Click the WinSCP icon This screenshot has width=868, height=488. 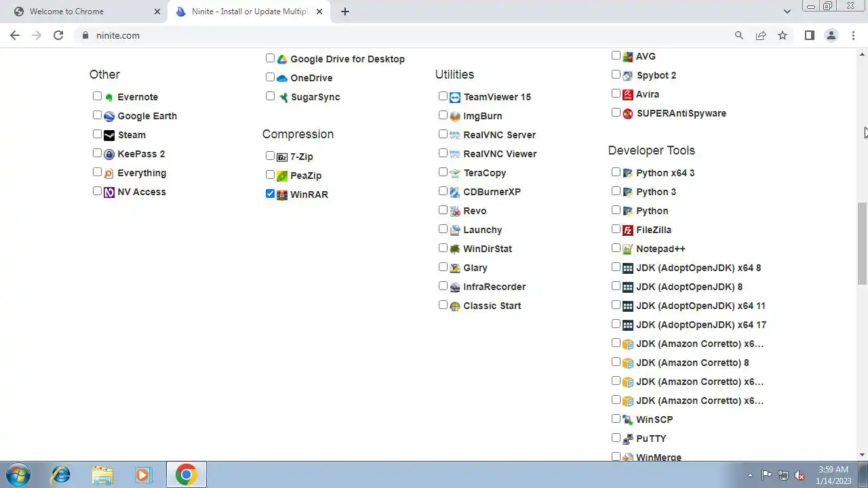pyautogui.click(x=628, y=420)
